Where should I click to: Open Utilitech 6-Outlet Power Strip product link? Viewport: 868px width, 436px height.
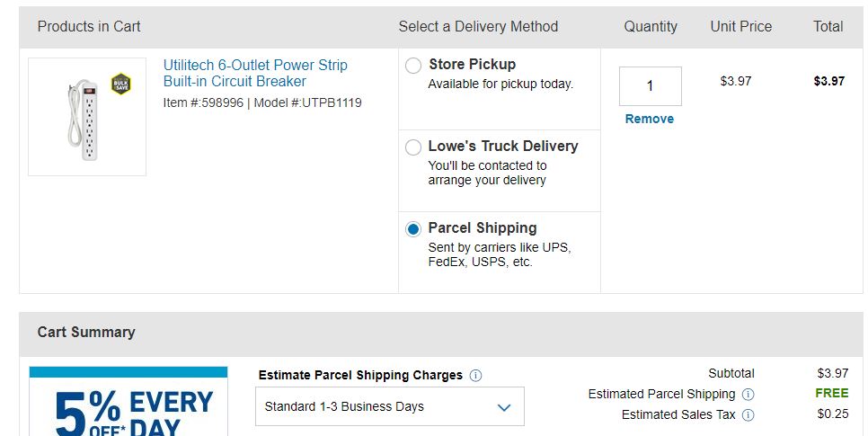pos(254,73)
